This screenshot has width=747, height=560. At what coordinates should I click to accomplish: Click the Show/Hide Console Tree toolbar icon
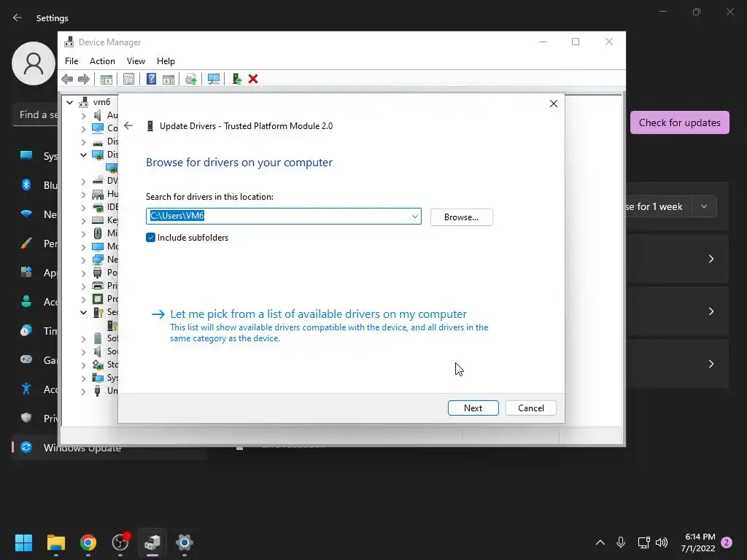[107, 79]
